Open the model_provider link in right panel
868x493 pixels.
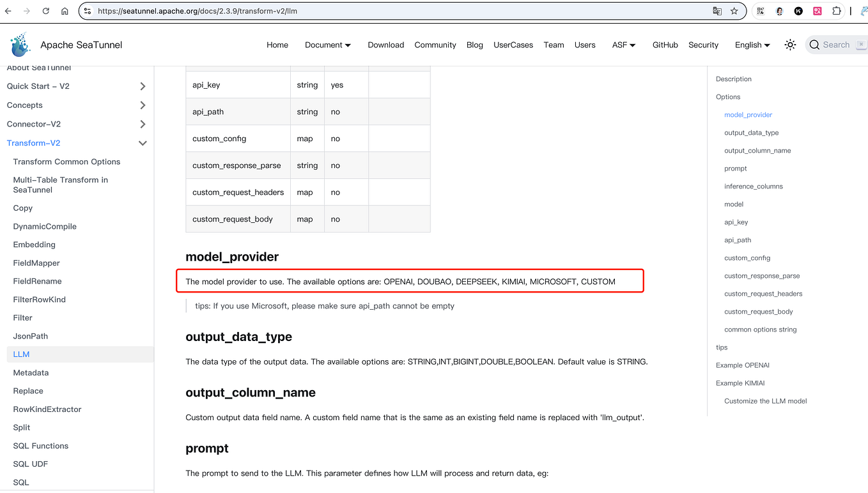point(748,114)
